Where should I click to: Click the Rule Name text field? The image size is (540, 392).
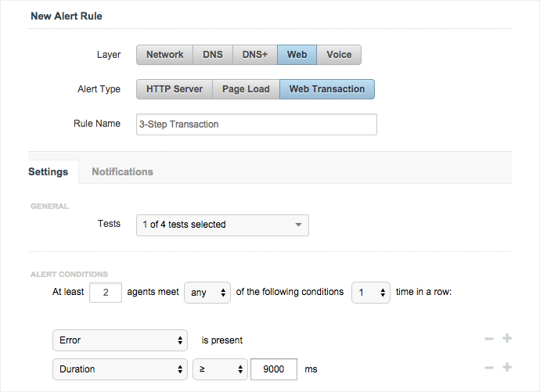256,124
